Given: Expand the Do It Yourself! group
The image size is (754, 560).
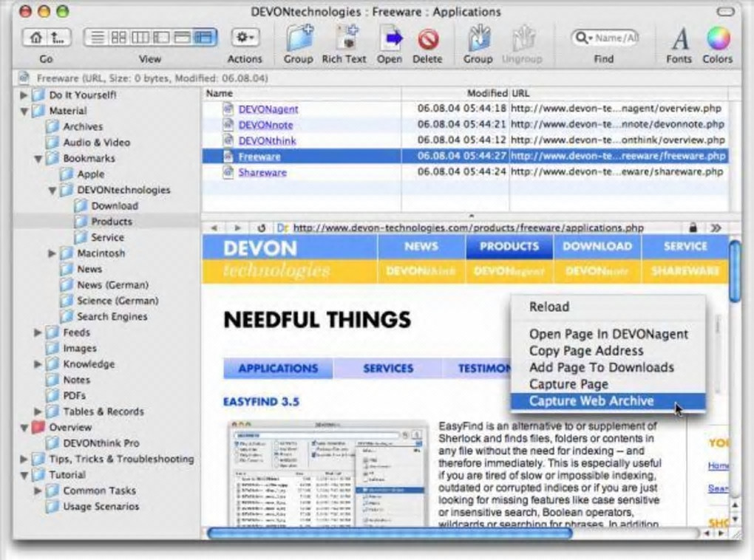Looking at the screenshot, I should 24,95.
